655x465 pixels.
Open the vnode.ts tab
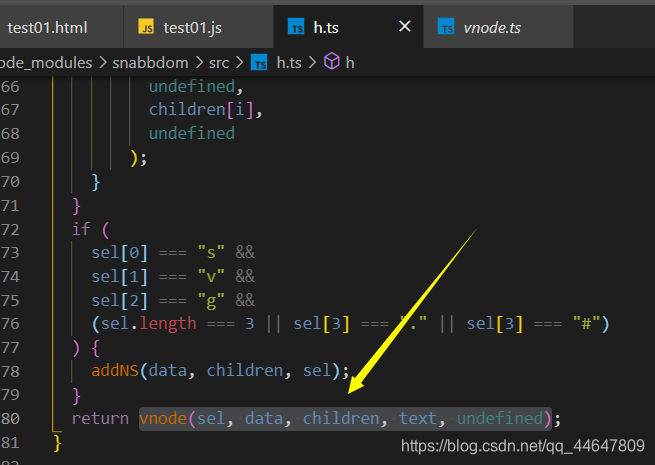498,28
